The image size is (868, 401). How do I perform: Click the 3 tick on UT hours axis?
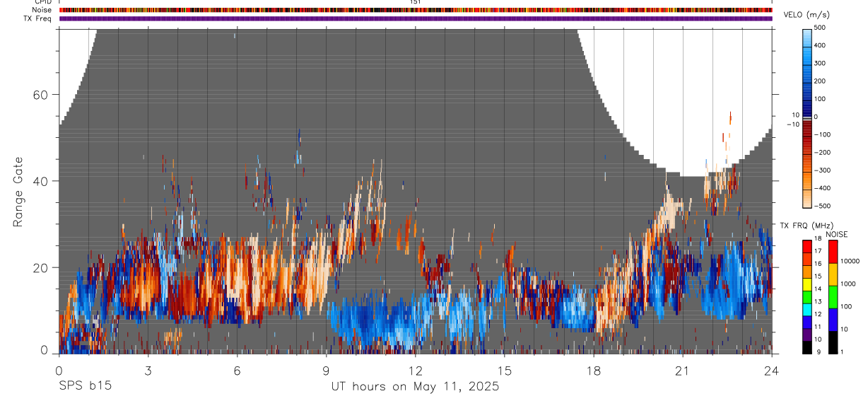(x=148, y=370)
